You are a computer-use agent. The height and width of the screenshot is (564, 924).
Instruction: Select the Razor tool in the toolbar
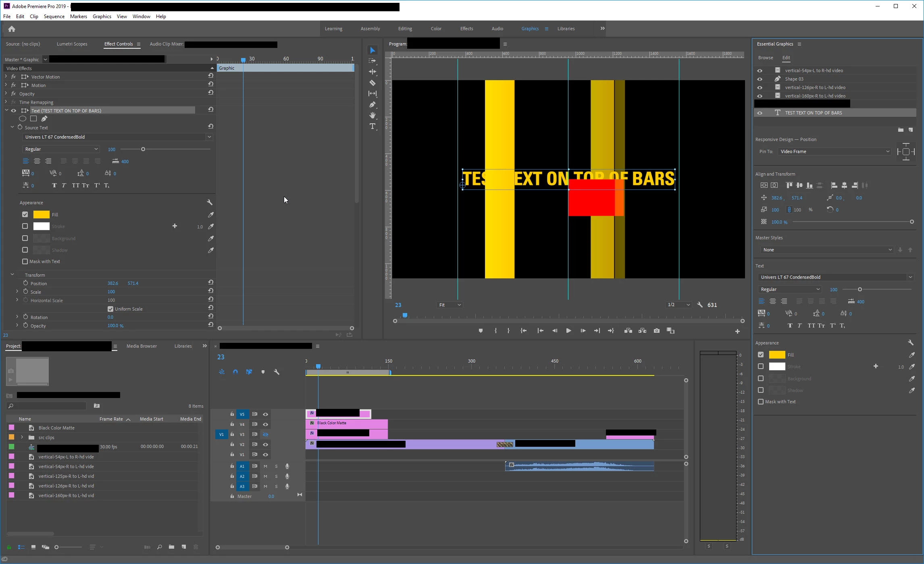pos(373,83)
